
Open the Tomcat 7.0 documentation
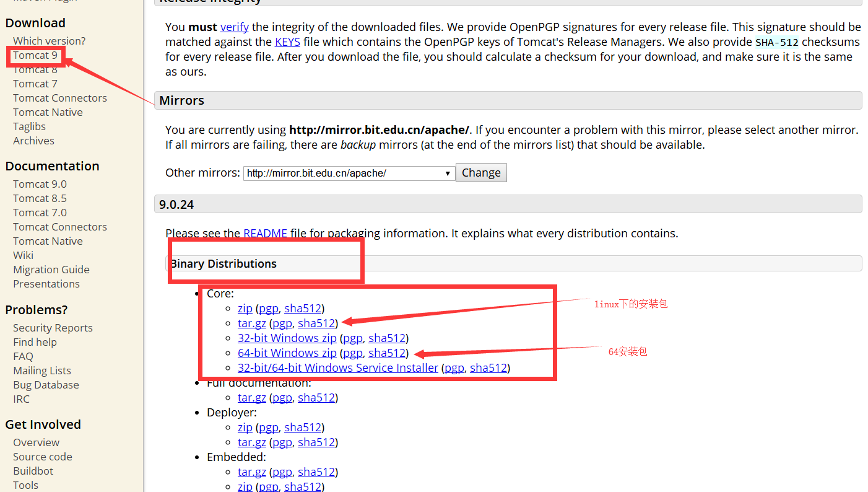pos(40,213)
